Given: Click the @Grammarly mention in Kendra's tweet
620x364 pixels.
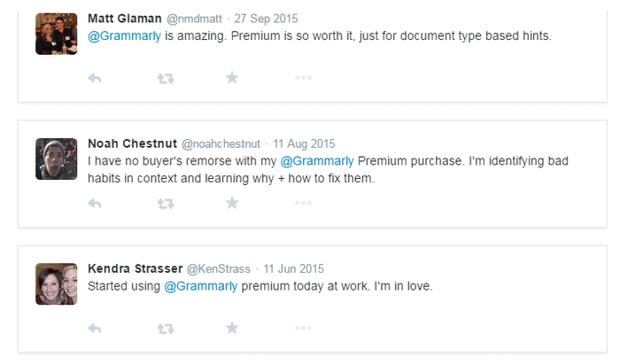Looking at the screenshot, I should click(x=199, y=287).
